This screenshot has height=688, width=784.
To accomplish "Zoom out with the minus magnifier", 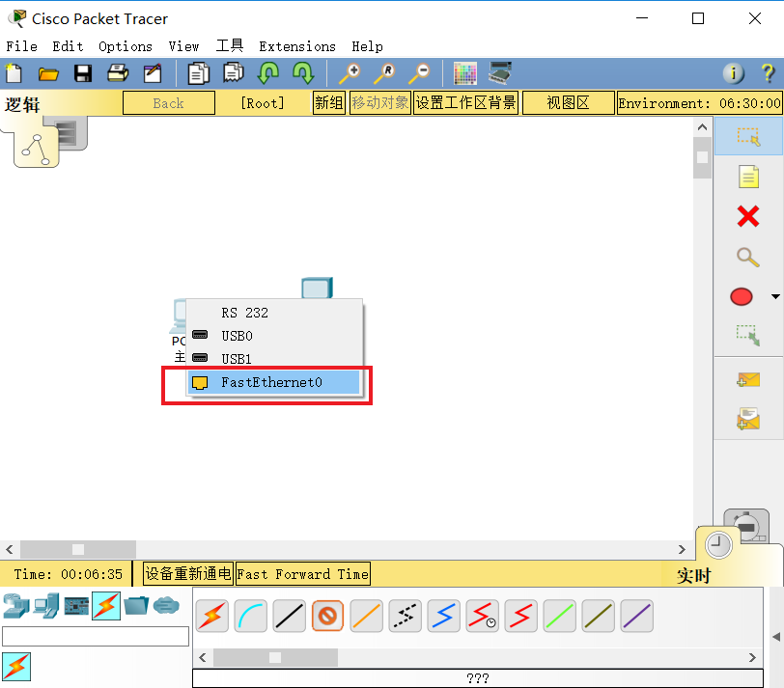I will tap(419, 73).
